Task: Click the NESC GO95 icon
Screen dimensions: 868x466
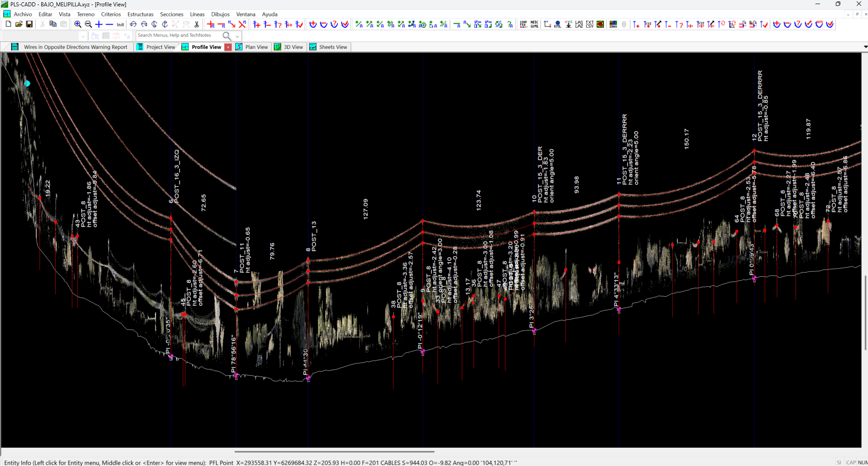Action: pos(534,25)
